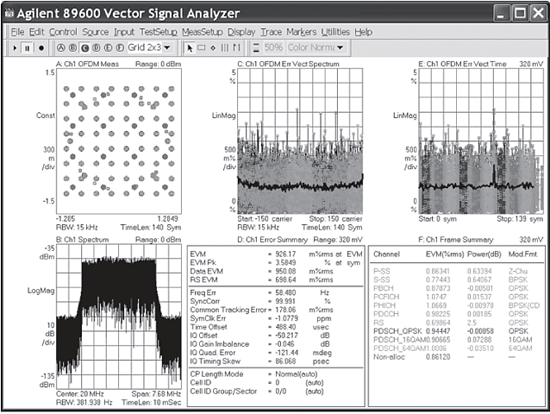Click the 'EVM(%rms)' column header
Viewport: 550px width, 414px height.
tap(445, 254)
